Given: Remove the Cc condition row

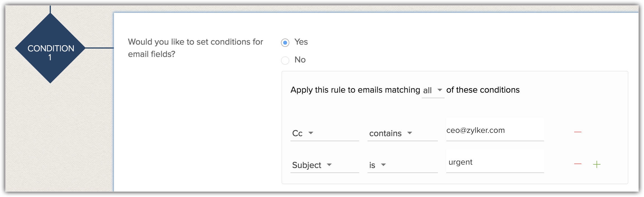Looking at the screenshot, I should pos(578,132).
